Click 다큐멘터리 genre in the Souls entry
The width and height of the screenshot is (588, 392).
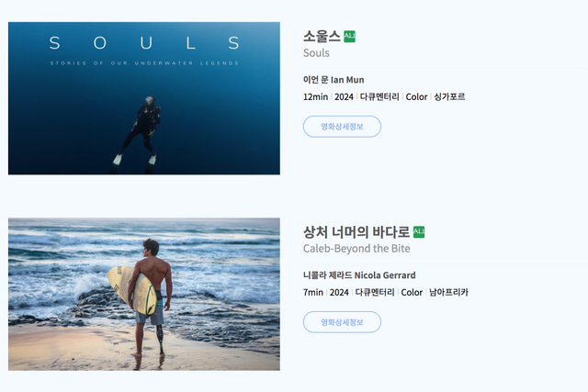[379, 96]
